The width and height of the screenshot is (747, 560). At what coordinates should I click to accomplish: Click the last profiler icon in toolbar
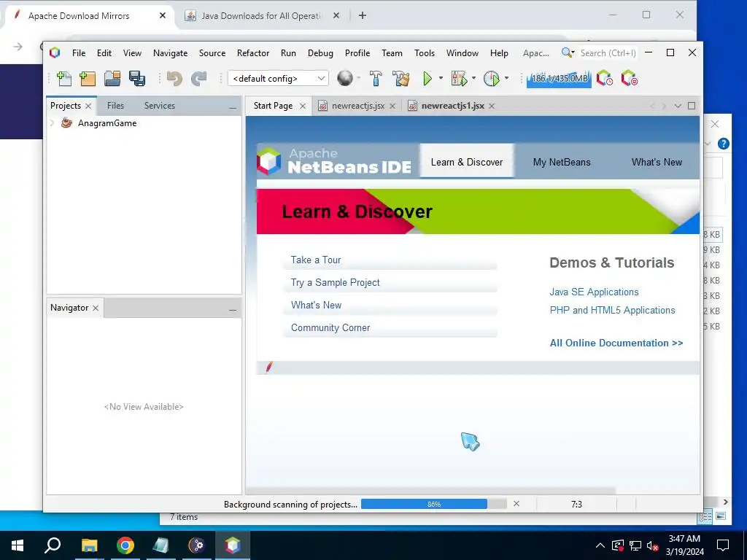[x=629, y=78]
